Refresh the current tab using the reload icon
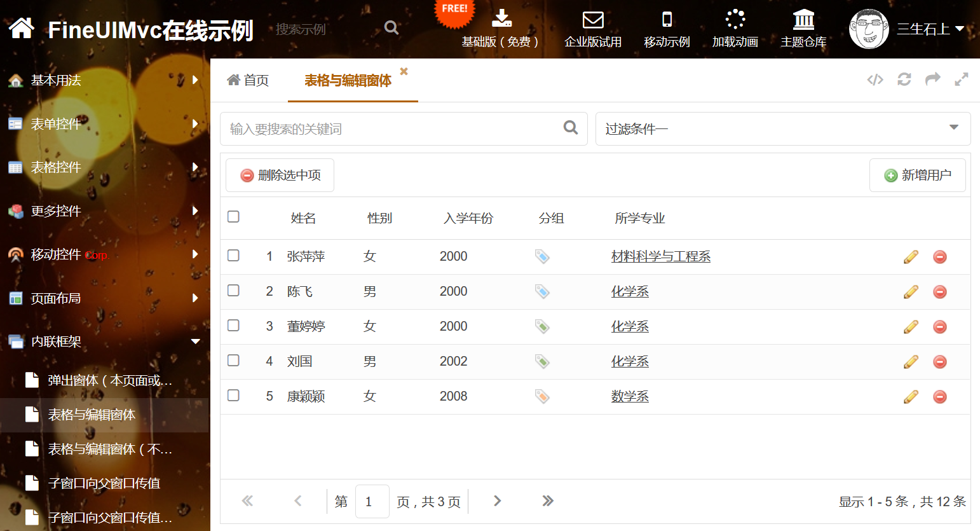Screen dimensions: 980x531 (x=904, y=79)
